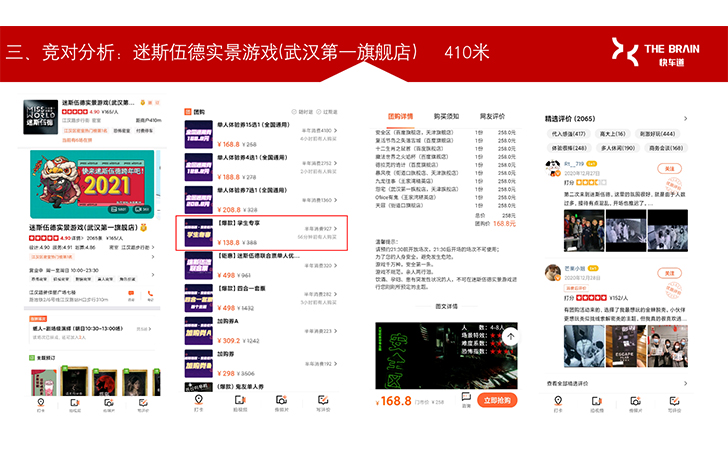Tap the MISS WORLD shop logo
The width and height of the screenshot is (728, 456).
tap(41, 117)
